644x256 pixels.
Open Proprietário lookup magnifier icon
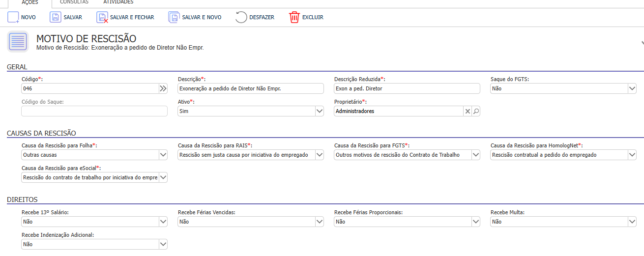475,112
